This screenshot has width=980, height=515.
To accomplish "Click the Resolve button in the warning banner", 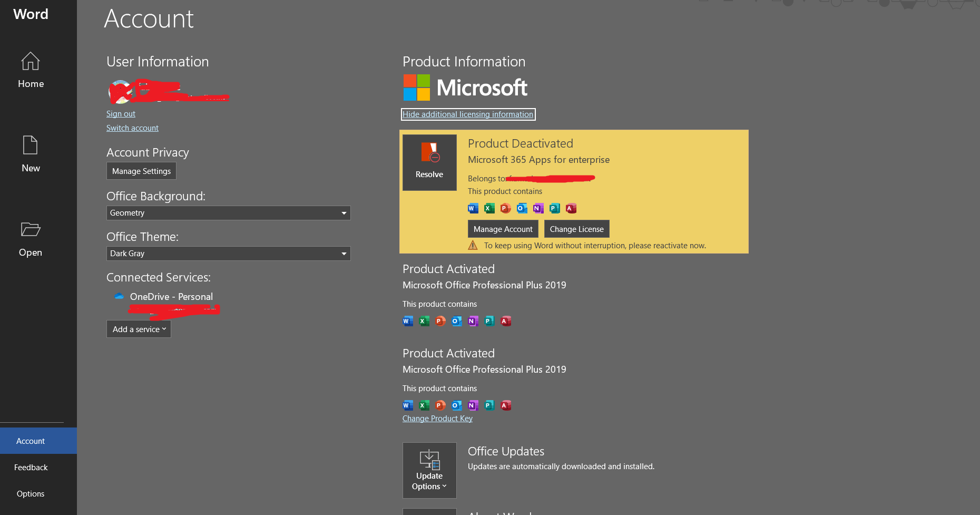I will pos(429,162).
